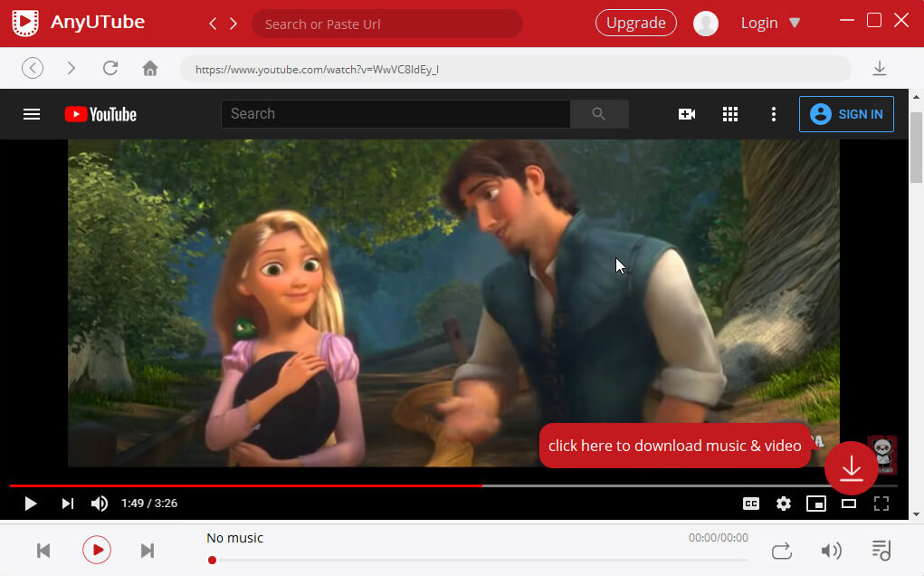Click the AnyUTube logo icon
This screenshot has width=924, height=576.
click(x=25, y=23)
